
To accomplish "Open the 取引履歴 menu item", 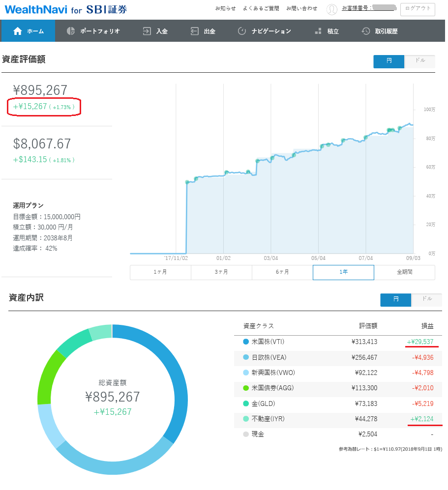I will click(x=380, y=31).
